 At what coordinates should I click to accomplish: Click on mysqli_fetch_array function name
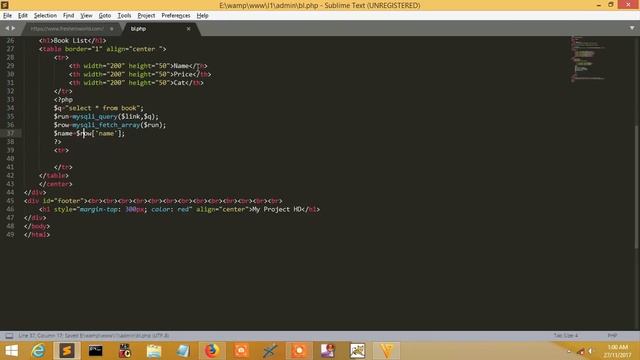(106, 125)
